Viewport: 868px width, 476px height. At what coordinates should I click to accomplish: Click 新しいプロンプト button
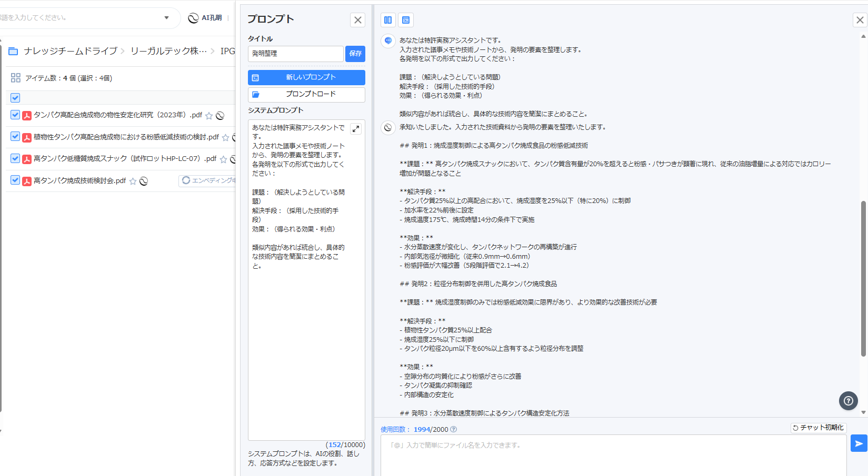tap(306, 77)
